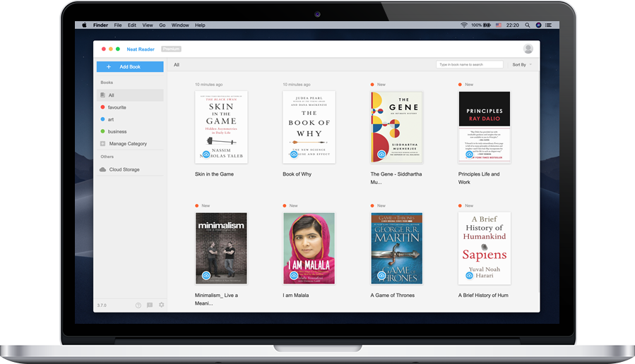Click the Siri icon in the menu bar

click(538, 25)
